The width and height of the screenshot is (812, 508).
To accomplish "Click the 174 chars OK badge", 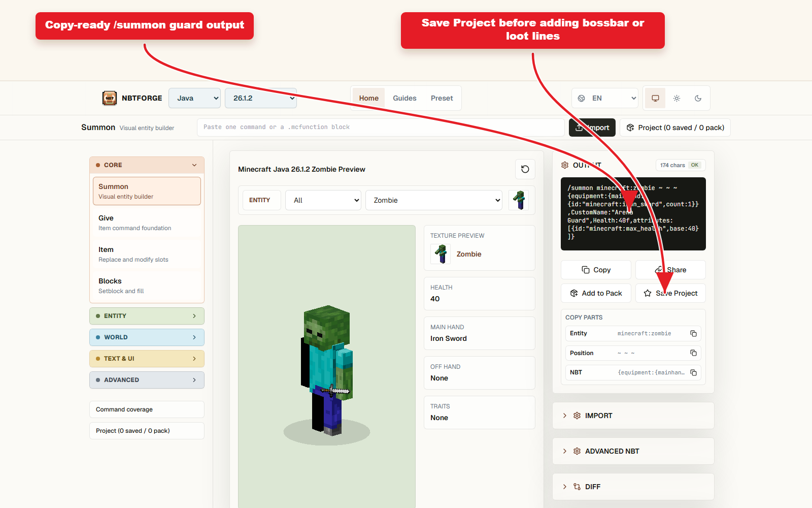I will (681, 165).
